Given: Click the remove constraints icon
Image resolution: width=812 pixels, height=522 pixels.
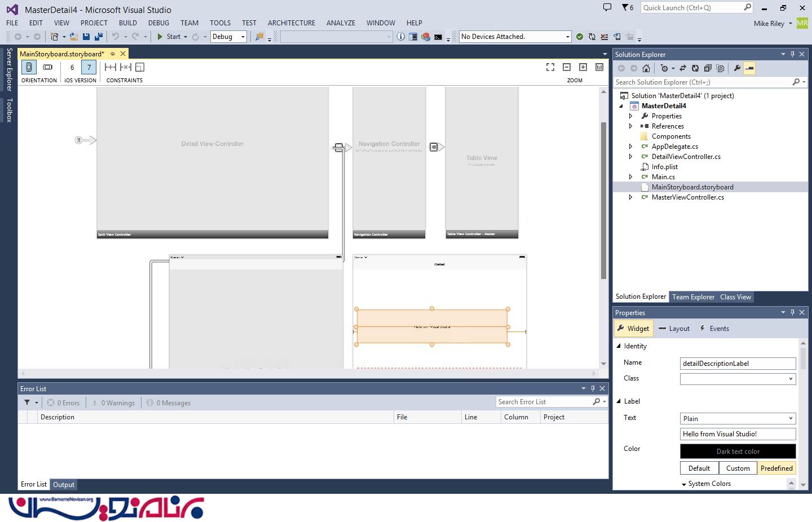Looking at the screenshot, I should 126,67.
